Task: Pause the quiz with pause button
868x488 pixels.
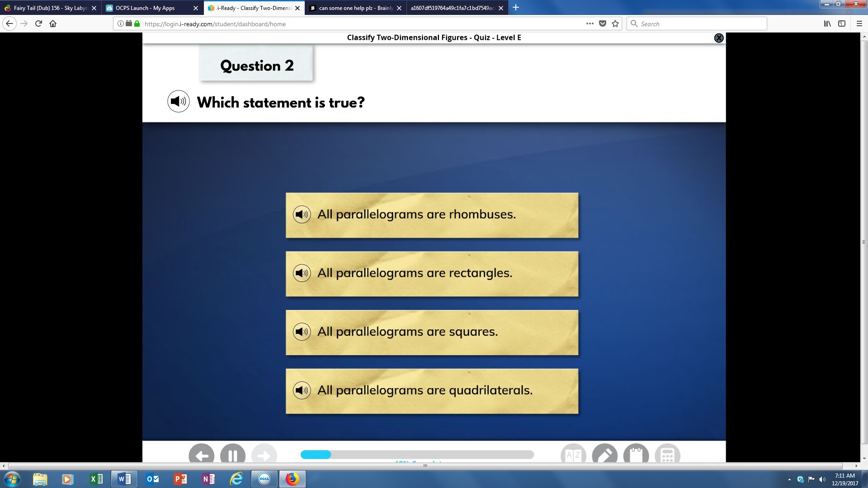Action: click(233, 455)
